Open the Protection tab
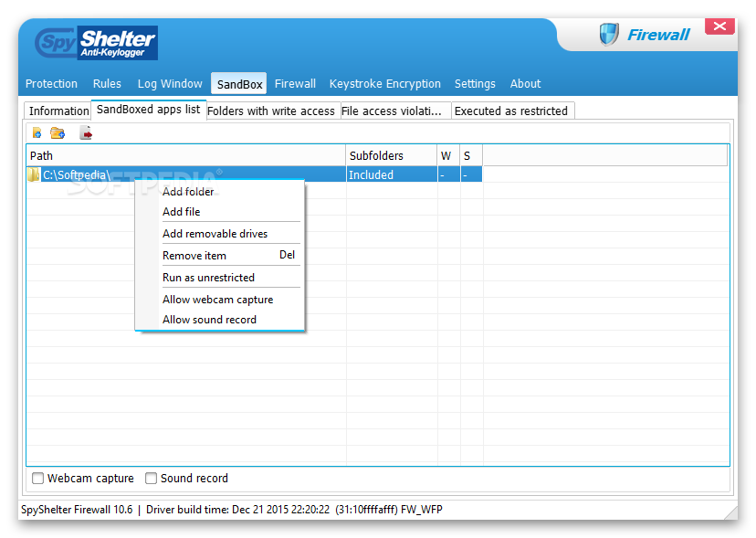Viewport: 756px width, 538px height. click(52, 84)
